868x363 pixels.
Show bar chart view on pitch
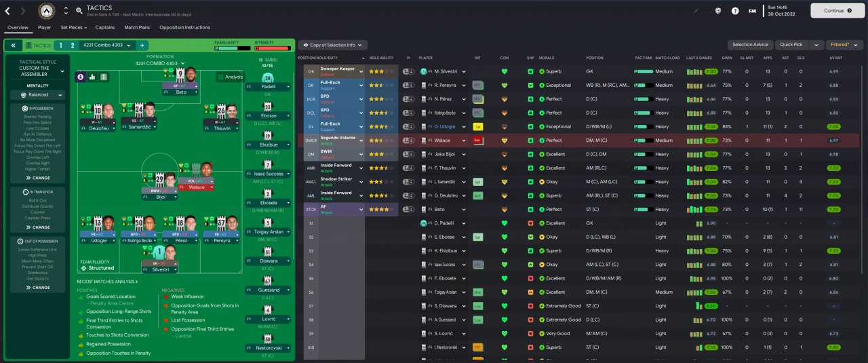click(x=92, y=77)
